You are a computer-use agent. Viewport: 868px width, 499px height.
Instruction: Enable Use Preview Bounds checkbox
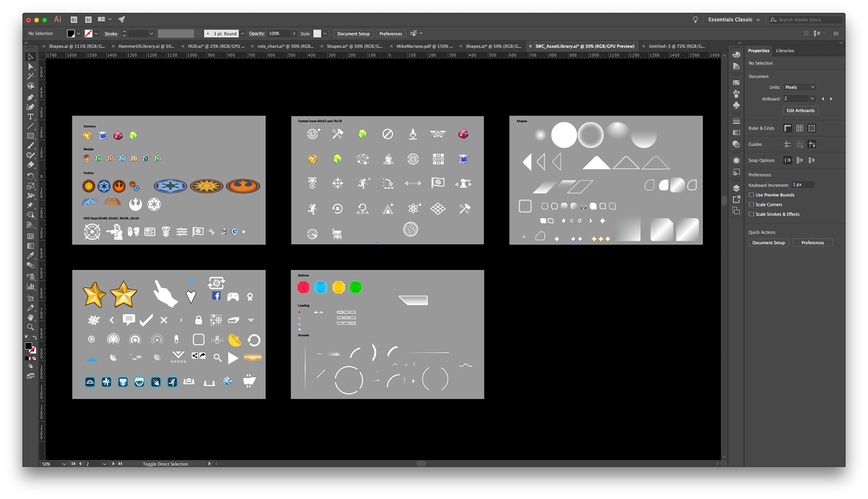point(751,195)
